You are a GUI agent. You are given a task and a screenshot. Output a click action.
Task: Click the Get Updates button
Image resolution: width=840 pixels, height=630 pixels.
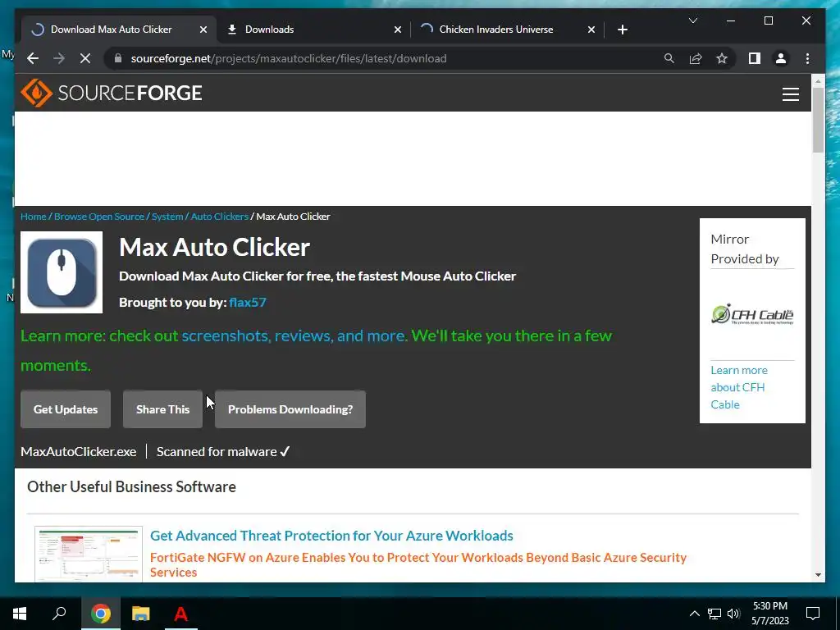click(66, 409)
